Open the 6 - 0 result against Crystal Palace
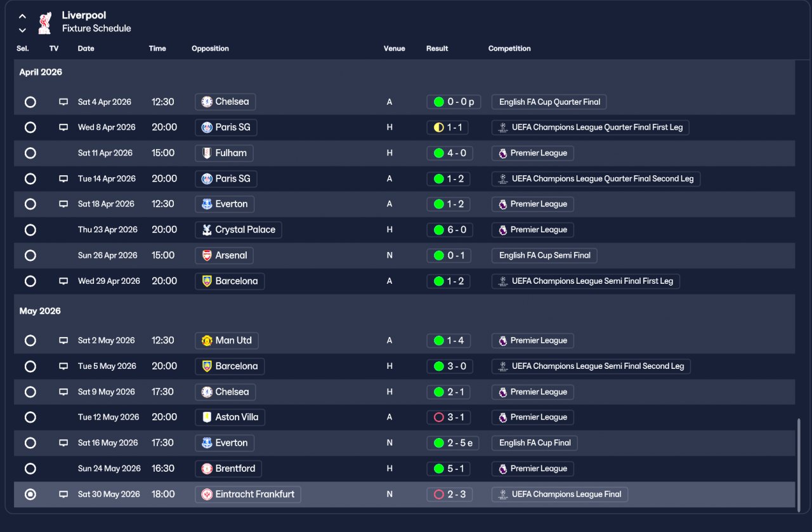 (x=450, y=230)
